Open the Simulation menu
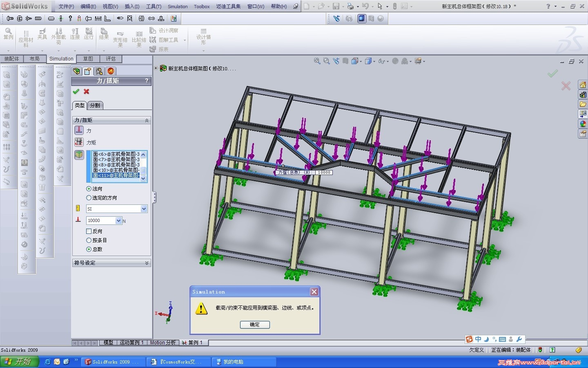Image resolution: width=588 pixels, height=368 pixels. 178,7
